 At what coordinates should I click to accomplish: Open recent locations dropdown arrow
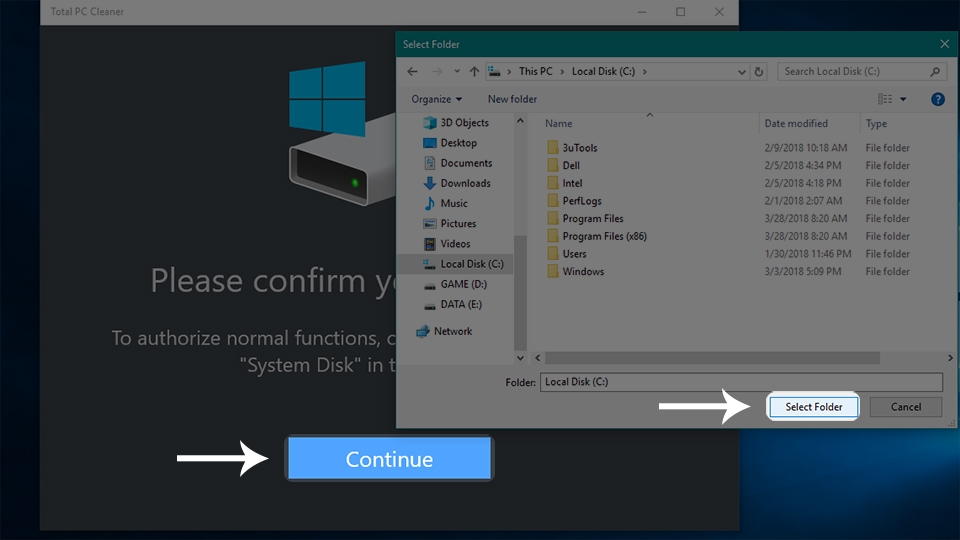[x=457, y=72]
